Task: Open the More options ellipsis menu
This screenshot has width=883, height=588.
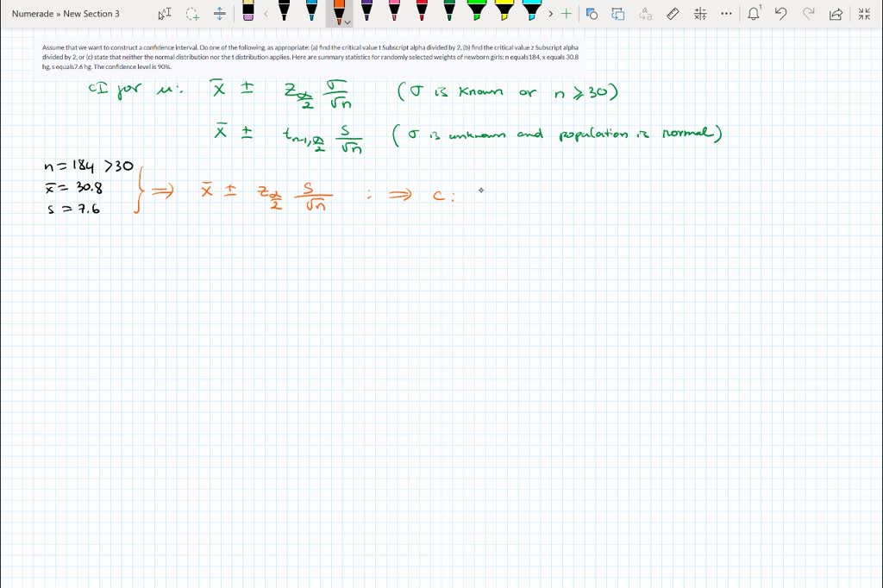Action: point(727,13)
